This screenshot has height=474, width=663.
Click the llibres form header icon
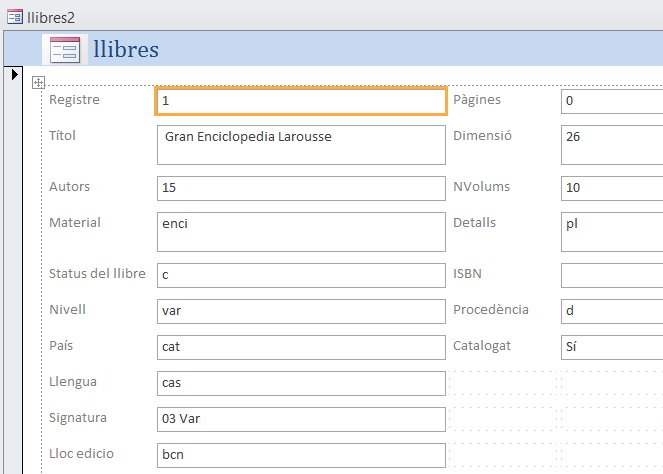[65, 50]
